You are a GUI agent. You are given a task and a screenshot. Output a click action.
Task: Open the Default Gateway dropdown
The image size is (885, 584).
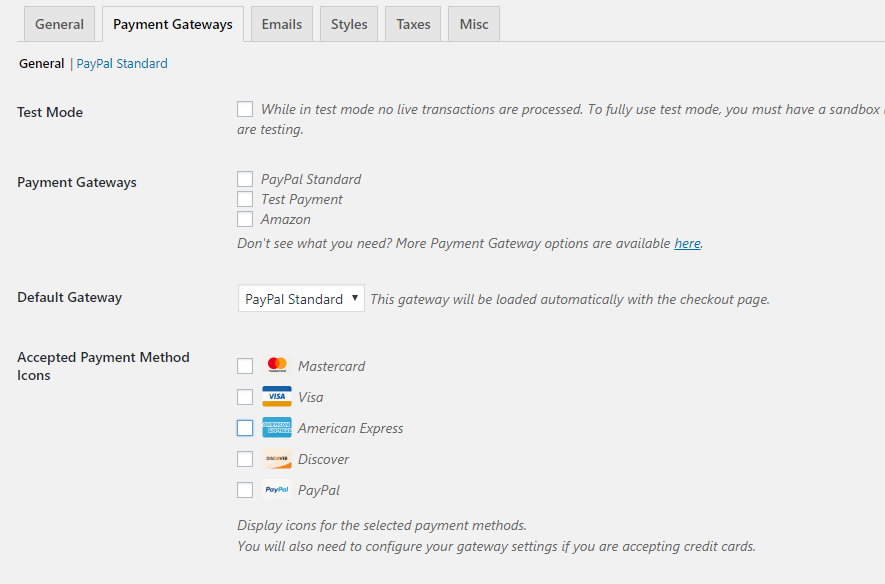pos(301,298)
